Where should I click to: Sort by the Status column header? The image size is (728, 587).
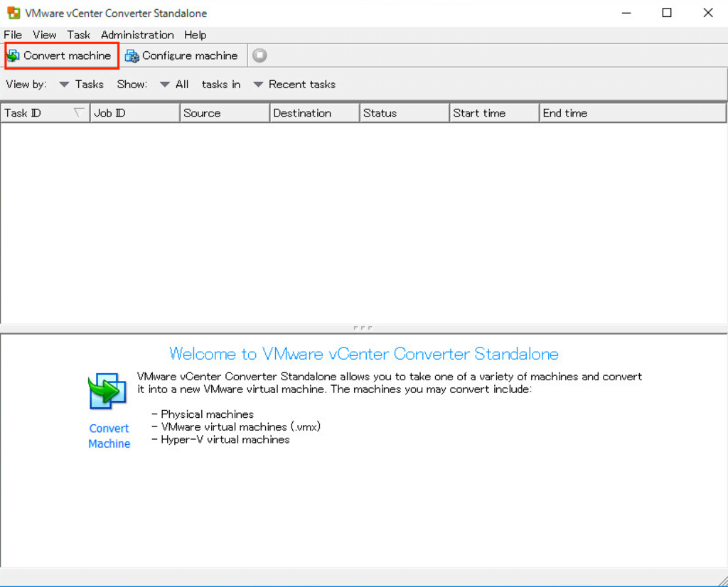[x=405, y=113]
